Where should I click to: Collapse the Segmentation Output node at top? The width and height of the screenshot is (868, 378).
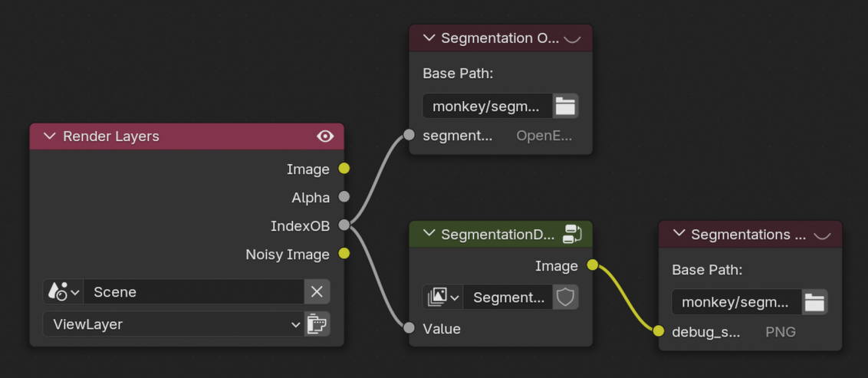pyautogui.click(x=429, y=38)
